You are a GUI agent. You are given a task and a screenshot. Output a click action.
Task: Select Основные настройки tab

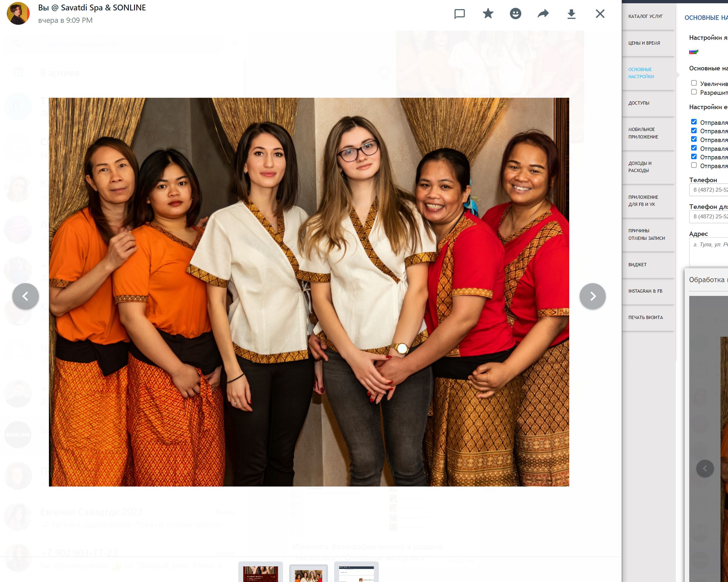[x=648, y=73]
